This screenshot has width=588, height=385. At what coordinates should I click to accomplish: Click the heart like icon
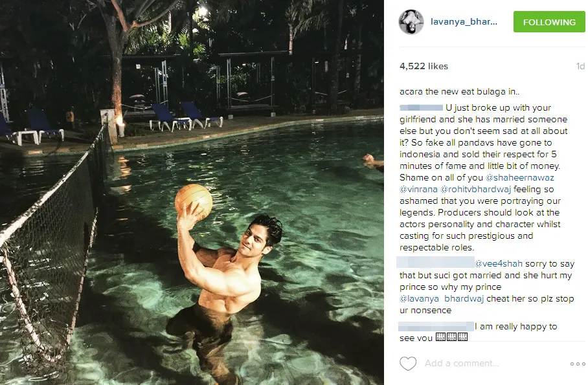[407, 364]
